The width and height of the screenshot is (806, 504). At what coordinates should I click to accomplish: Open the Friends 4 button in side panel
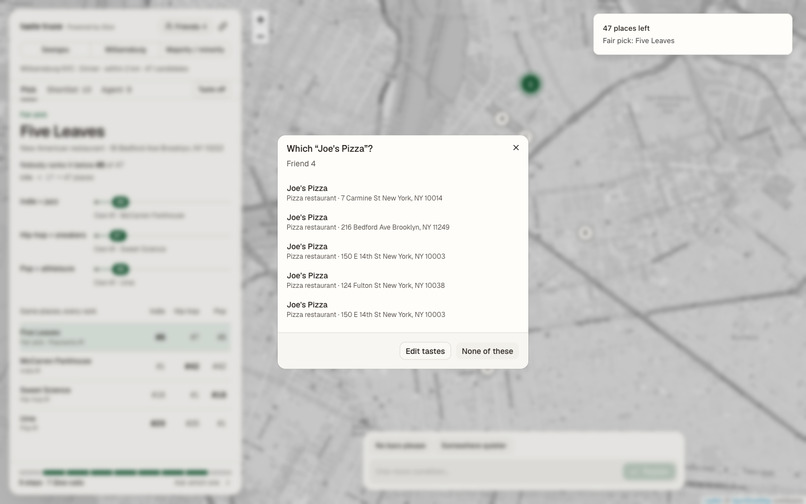(186, 26)
